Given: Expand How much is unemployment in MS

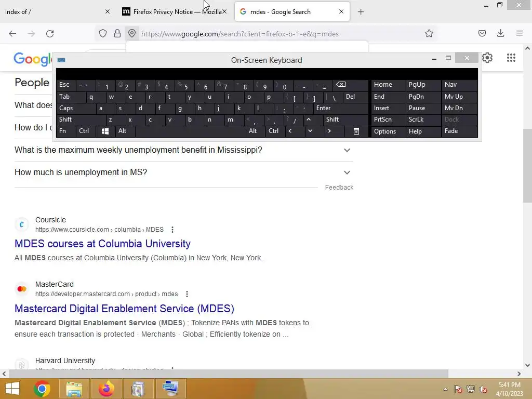Looking at the screenshot, I should (x=183, y=172).
